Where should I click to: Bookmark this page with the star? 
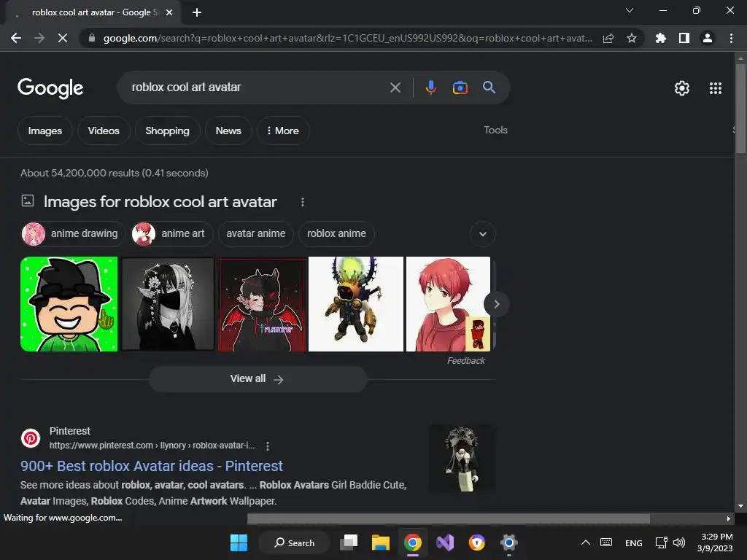(x=632, y=38)
